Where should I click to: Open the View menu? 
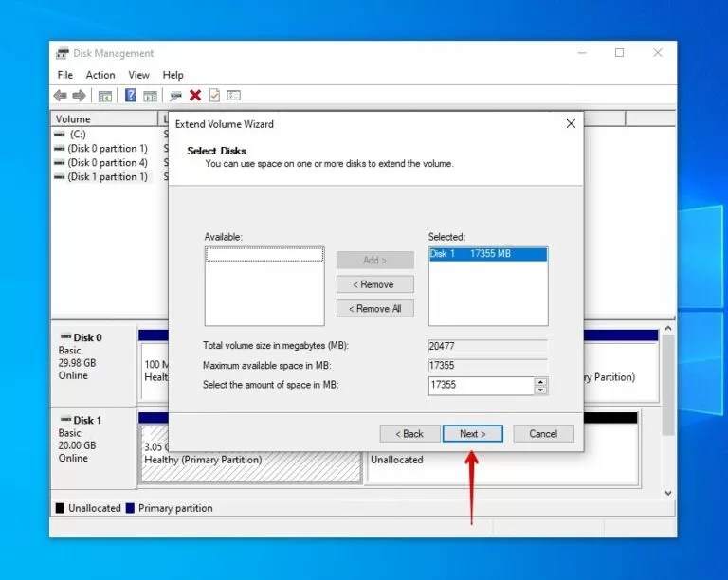pyautogui.click(x=138, y=75)
